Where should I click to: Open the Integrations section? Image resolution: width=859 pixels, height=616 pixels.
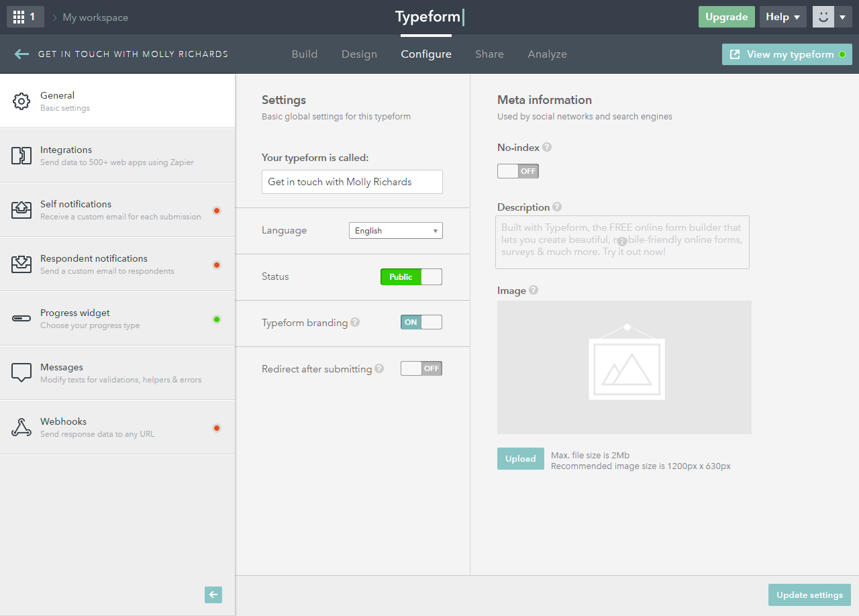117,156
